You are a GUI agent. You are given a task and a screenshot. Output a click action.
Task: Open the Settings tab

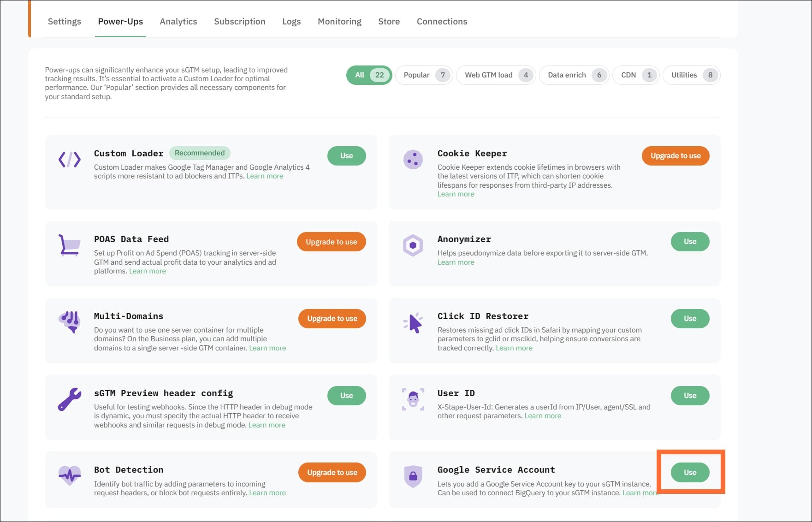[x=65, y=21]
